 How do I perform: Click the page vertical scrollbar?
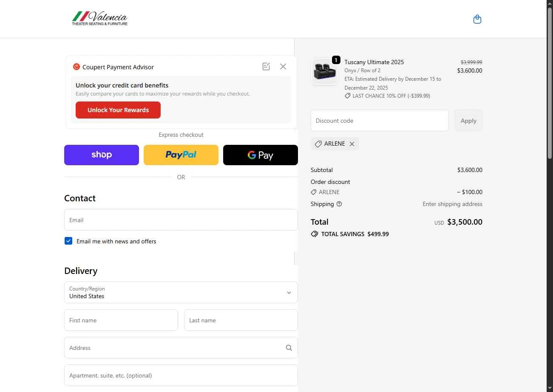click(x=550, y=83)
